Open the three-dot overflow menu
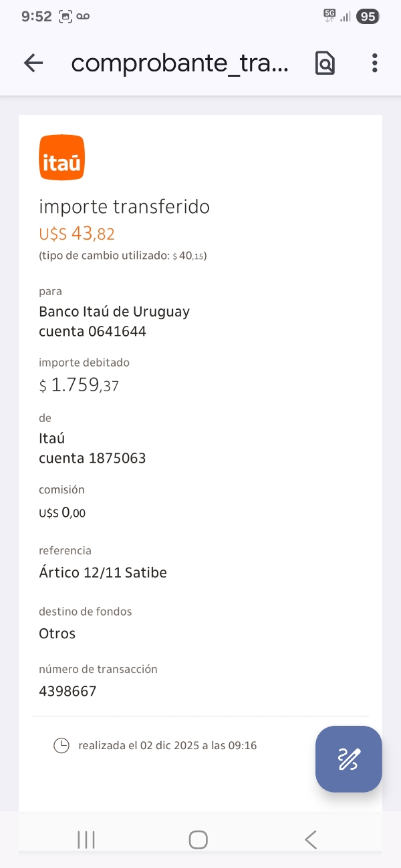Image resolution: width=401 pixels, height=868 pixels. pyautogui.click(x=374, y=63)
